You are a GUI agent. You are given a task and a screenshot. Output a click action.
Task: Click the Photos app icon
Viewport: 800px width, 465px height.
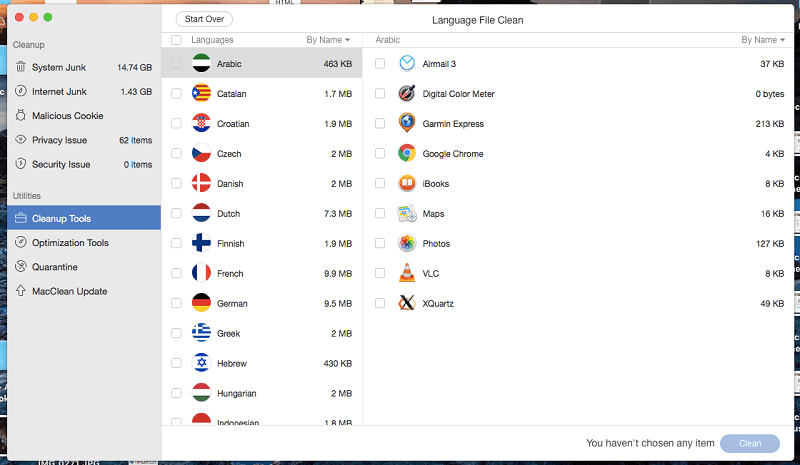coord(407,243)
